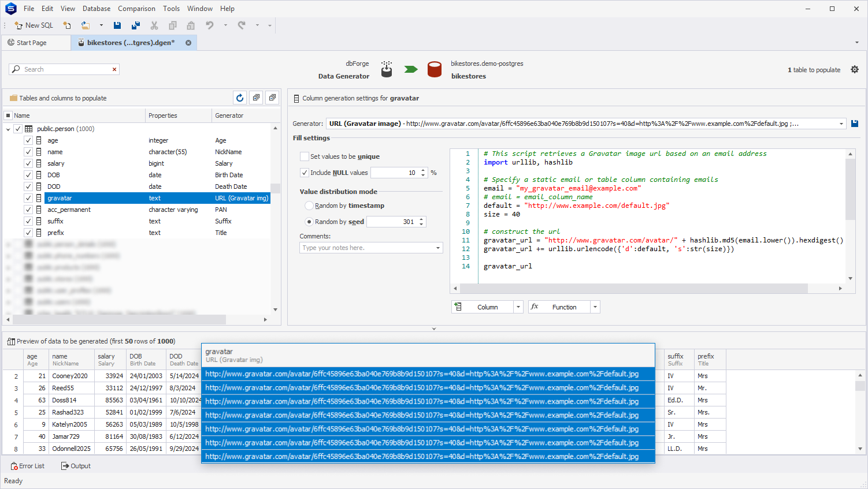Open the Undo history dropdown arrow
Viewport: 868px width, 489px height.
pos(225,25)
